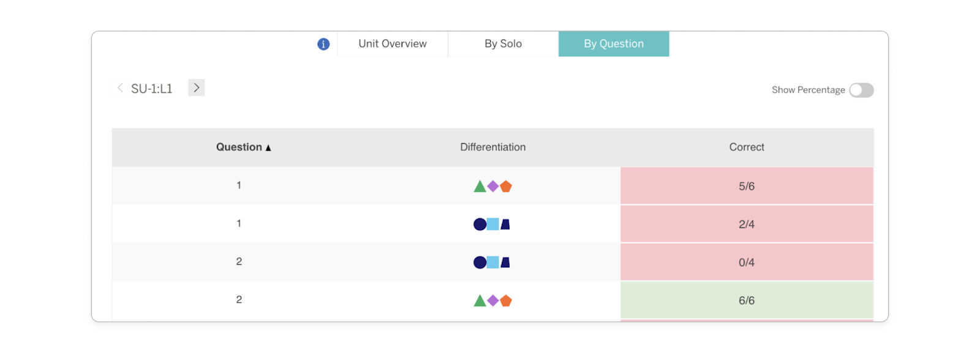This screenshot has width=980, height=353.
Task: Click question number in the 0/4 row
Action: (x=239, y=261)
